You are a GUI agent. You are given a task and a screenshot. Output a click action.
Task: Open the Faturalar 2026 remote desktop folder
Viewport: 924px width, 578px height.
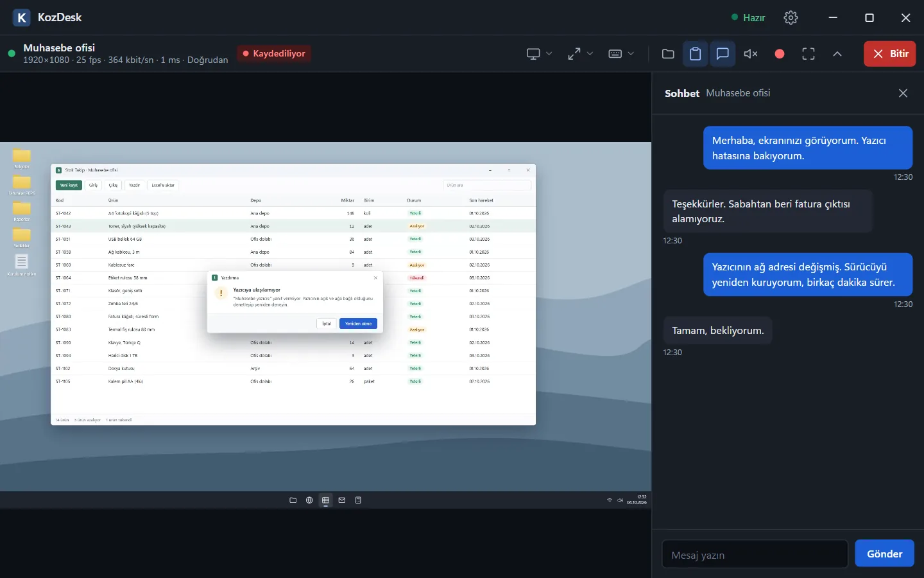coord(22,185)
